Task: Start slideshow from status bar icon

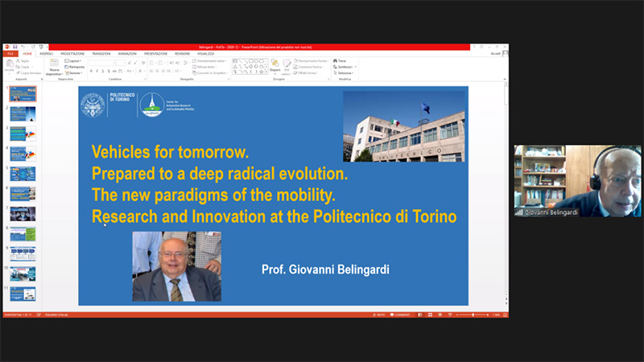Action: pyautogui.click(x=450, y=315)
